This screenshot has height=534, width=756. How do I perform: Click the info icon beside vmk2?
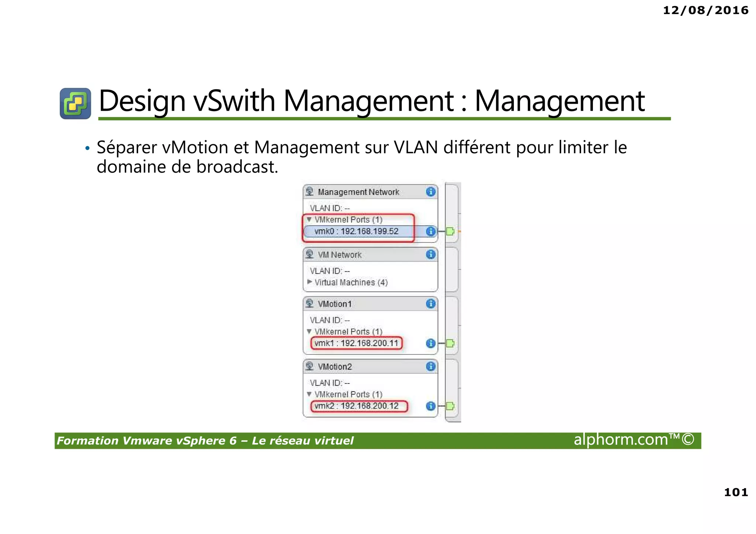[x=430, y=406]
